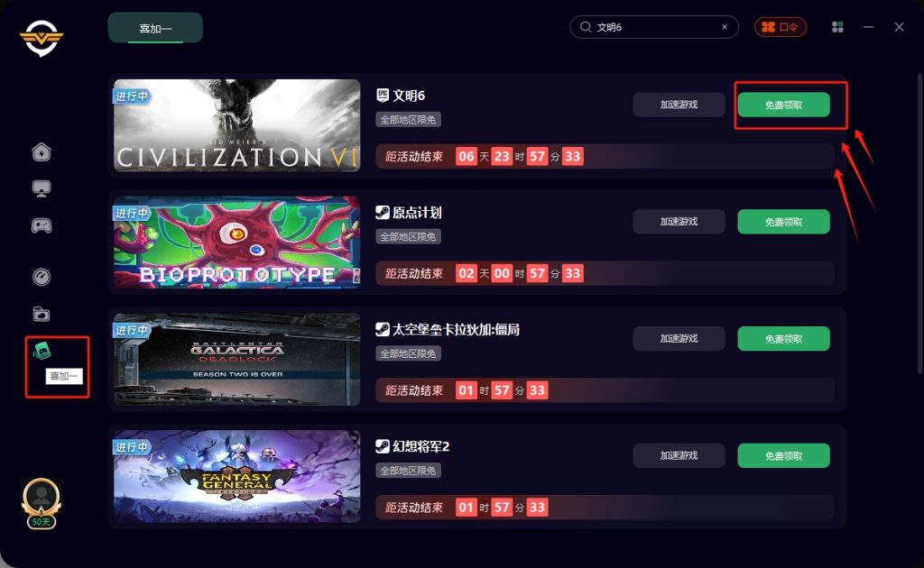Screen dimensions: 924x568
Task: Click the folder camera icon in the sidebar
Action: (42, 314)
